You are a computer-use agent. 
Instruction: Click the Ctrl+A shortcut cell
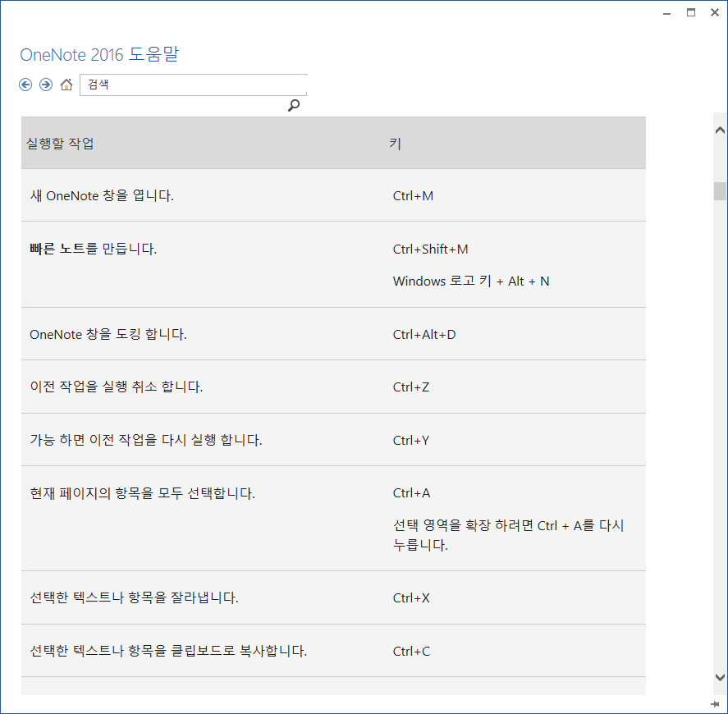411,493
